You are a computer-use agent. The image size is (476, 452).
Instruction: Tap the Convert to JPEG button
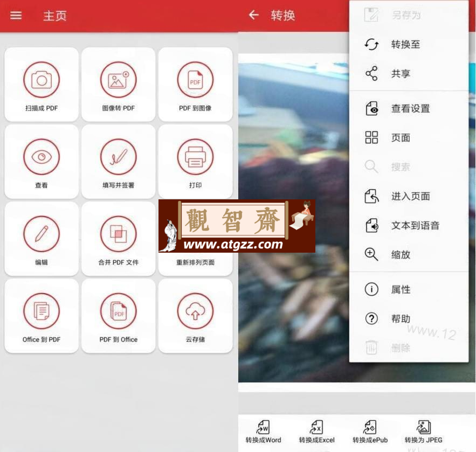424,432
